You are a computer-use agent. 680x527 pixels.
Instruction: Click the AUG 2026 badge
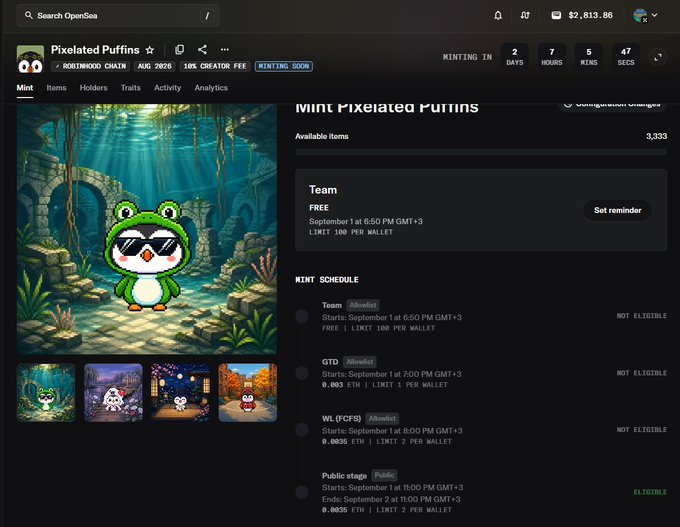154,66
